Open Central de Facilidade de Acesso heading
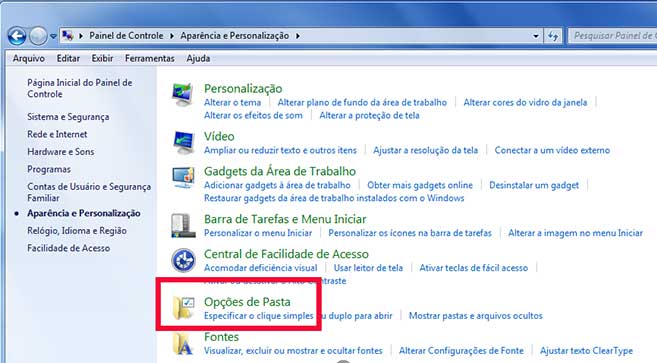The width and height of the screenshot is (657, 363). pos(286,254)
